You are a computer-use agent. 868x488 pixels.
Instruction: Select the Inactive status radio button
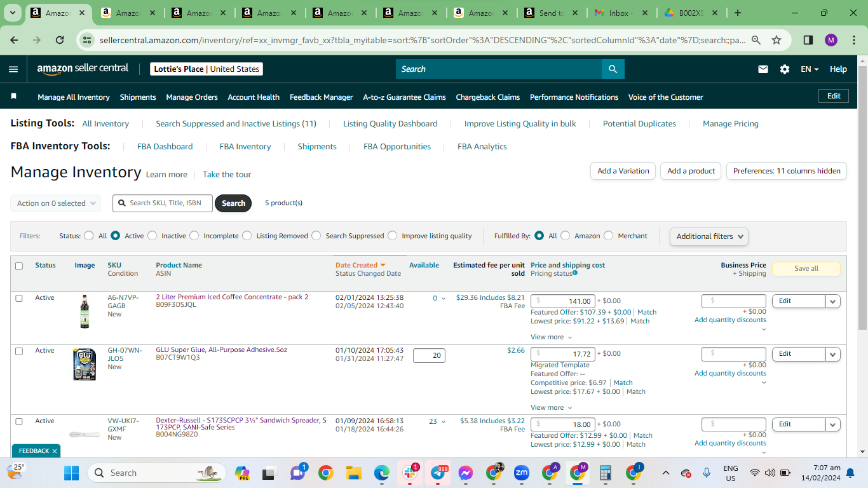point(152,236)
